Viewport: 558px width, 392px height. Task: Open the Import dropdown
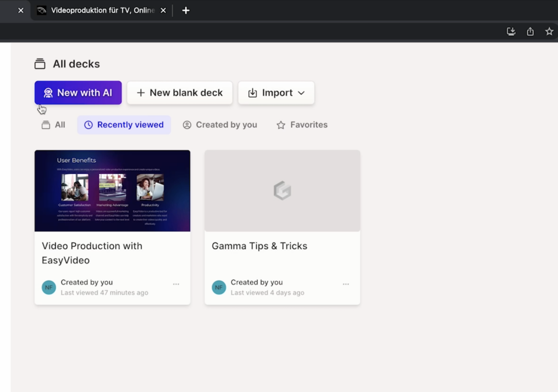276,93
